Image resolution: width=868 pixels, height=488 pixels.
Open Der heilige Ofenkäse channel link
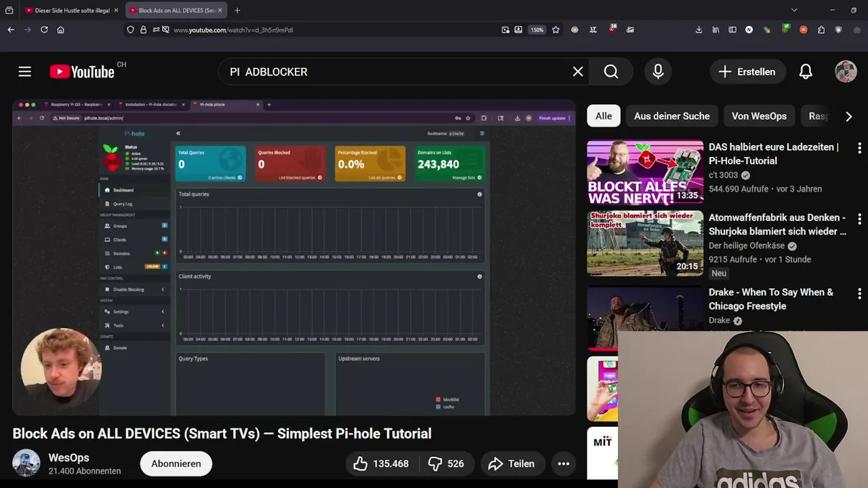[747, 245]
